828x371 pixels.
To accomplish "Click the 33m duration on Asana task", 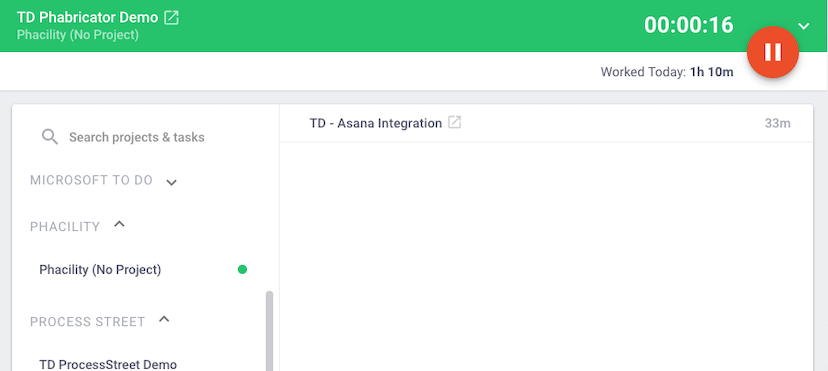I will tap(778, 123).
